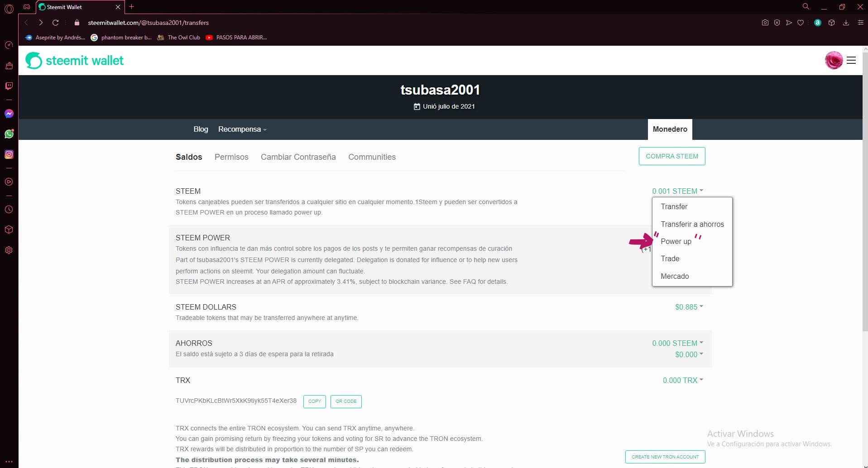
Task: Open browsing history from the sidebar
Action: pyautogui.click(x=9, y=210)
